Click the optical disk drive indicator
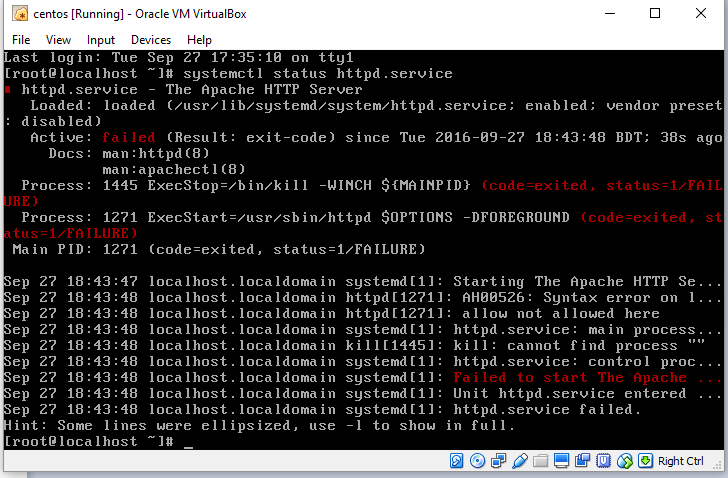This screenshot has width=728, height=478. pyautogui.click(x=477, y=460)
